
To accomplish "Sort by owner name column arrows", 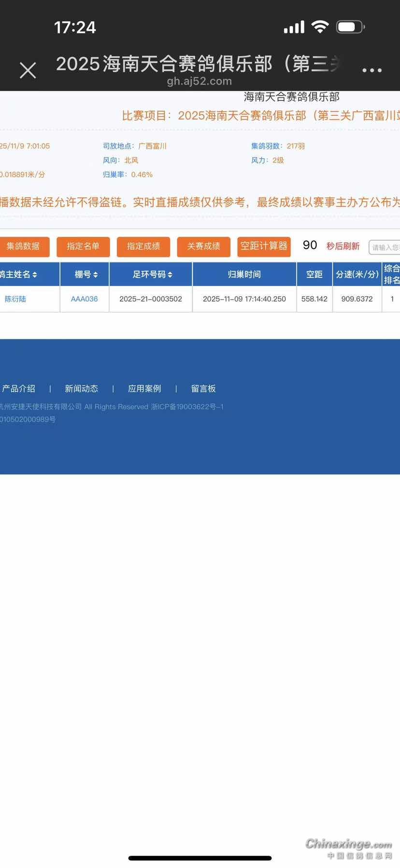I will click(34, 275).
